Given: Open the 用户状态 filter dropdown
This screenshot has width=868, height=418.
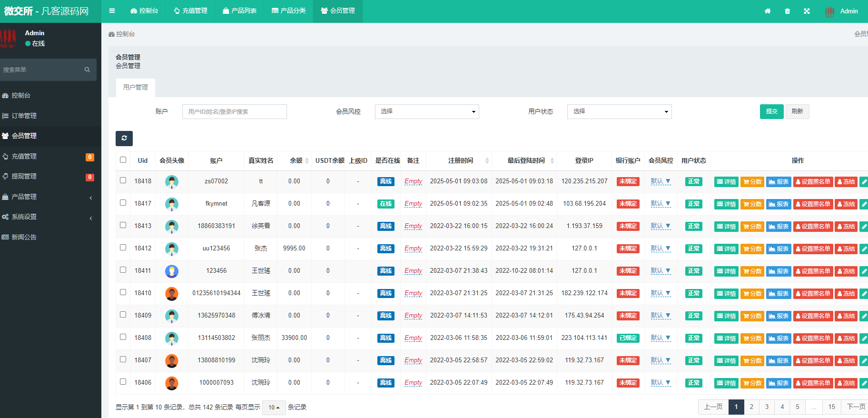Looking at the screenshot, I should click(x=619, y=111).
